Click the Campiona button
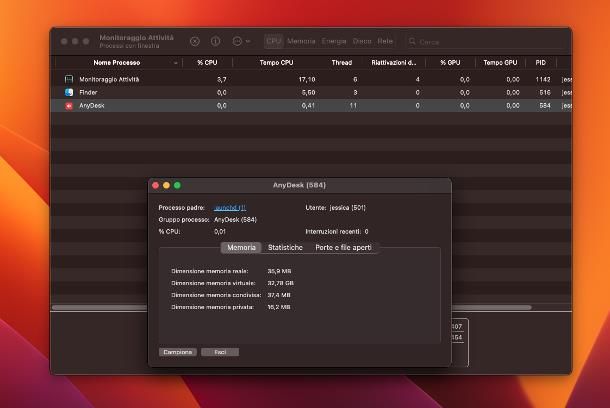The image size is (610, 408). [x=178, y=352]
